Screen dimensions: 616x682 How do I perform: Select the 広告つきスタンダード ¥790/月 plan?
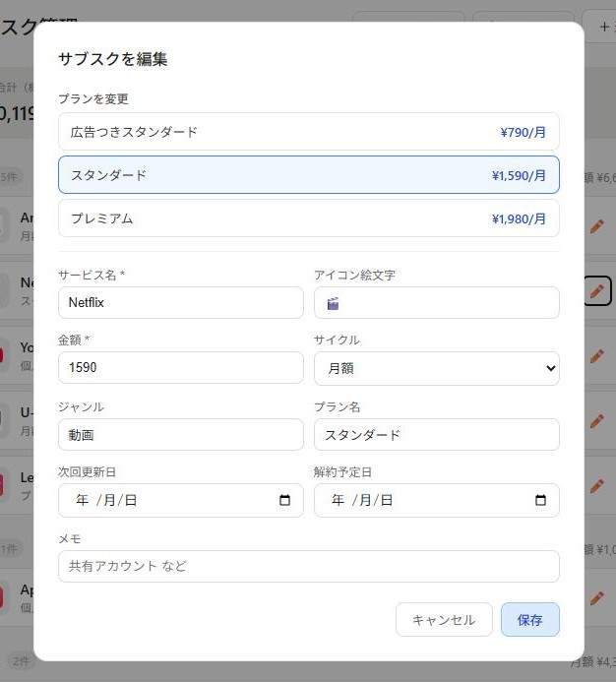(308, 132)
